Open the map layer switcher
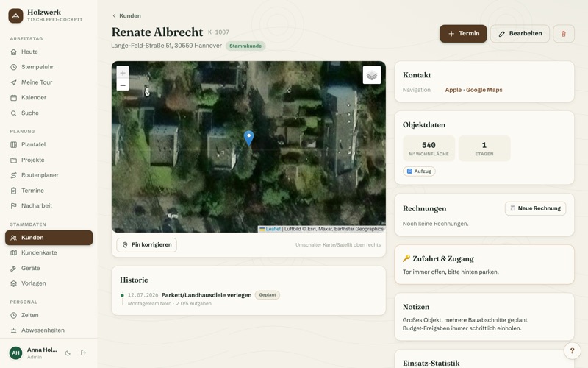Screen dimensions: 588x368 [372, 75]
